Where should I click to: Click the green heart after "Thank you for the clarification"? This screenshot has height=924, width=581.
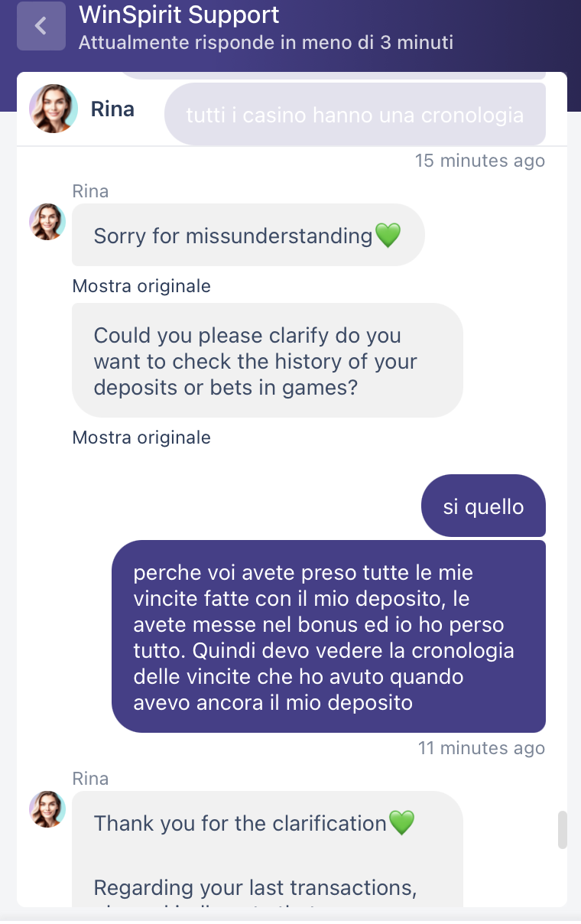click(401, 823)
